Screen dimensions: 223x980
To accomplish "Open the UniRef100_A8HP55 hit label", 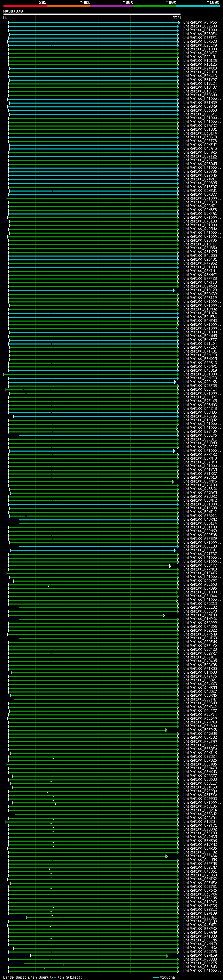I will (200, 23).
